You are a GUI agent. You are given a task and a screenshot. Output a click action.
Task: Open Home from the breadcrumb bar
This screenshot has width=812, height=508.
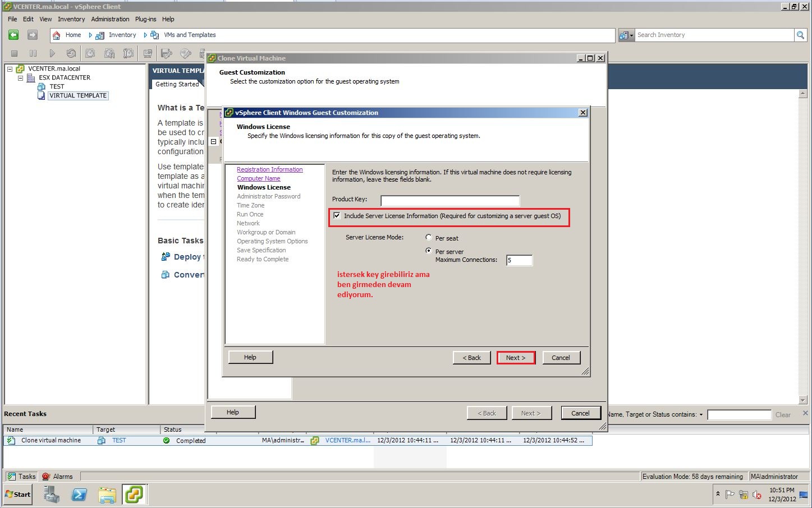(73, 35)
